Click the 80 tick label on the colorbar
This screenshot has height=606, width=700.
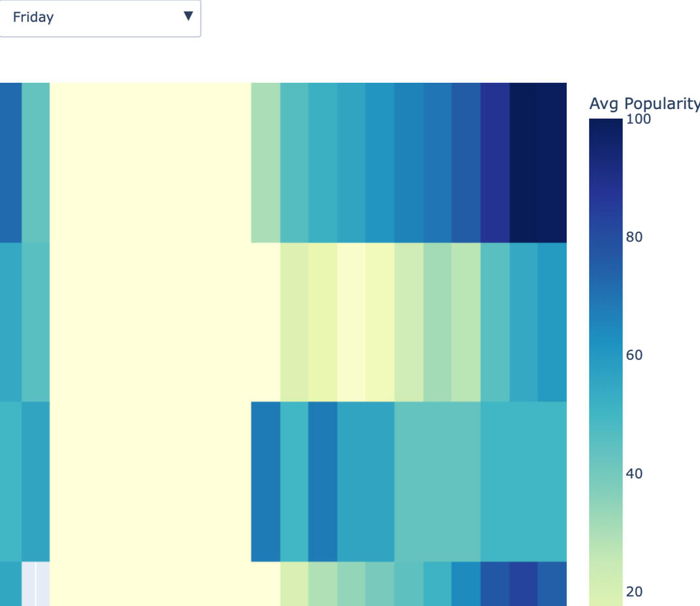coord(634,237)
